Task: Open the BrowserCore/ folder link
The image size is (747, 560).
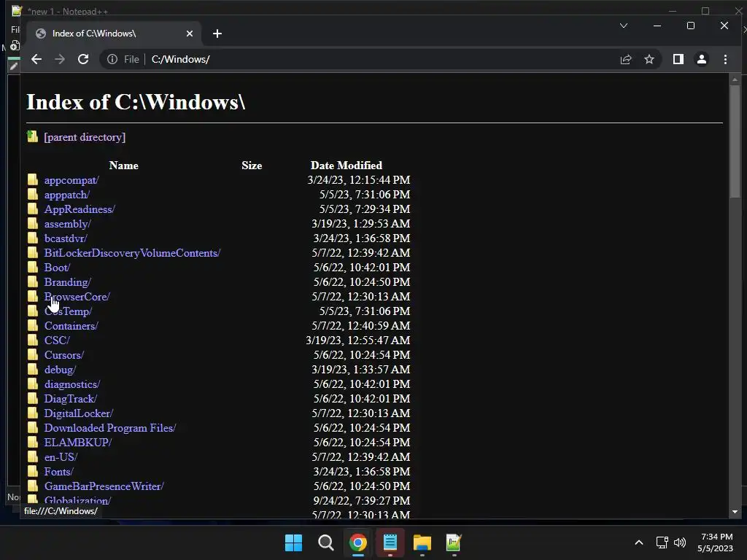Action: coord(77,297)
